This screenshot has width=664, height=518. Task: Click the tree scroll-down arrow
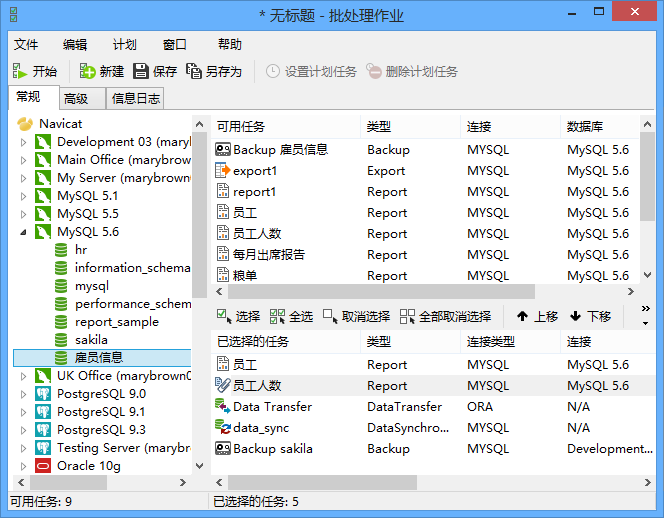click(199, 465)
